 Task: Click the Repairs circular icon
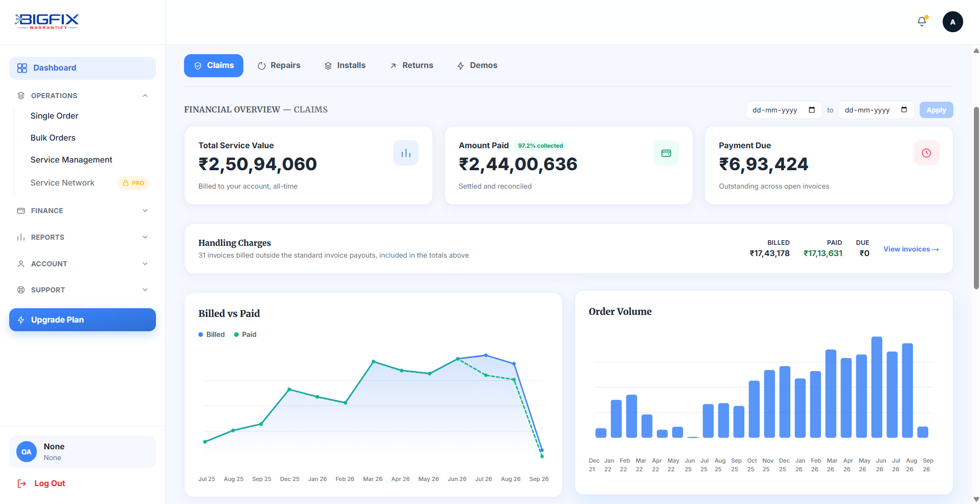(x=262, y=66)
